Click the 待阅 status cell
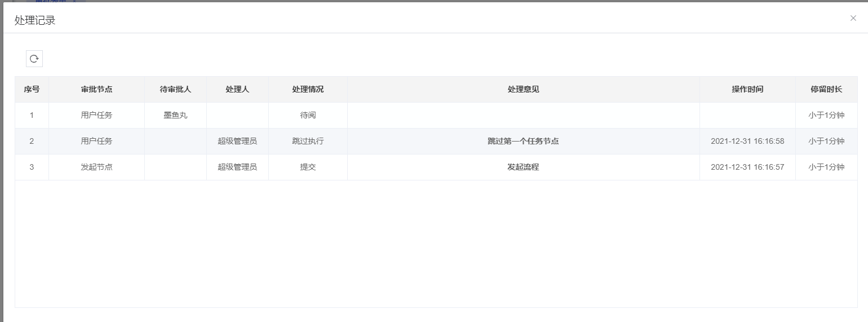 (308, 115)
